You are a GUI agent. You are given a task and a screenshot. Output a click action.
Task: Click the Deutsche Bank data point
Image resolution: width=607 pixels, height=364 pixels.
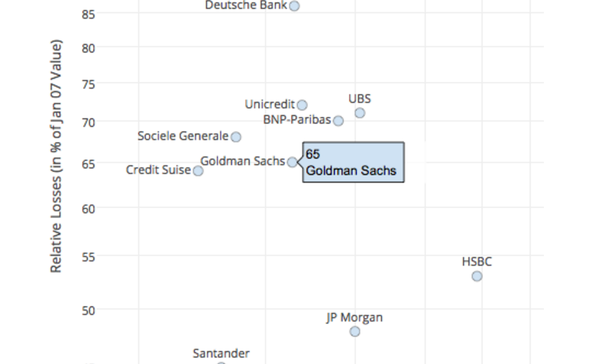click(294, 6)
